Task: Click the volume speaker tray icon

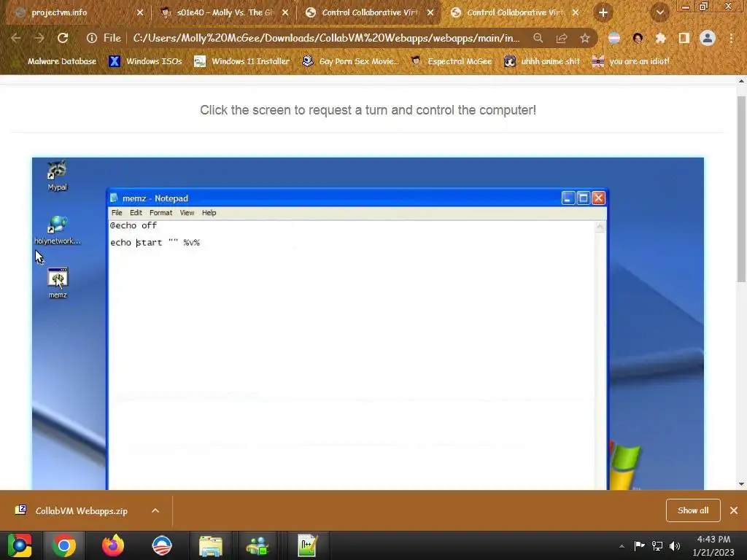Action: click(675, 545)
